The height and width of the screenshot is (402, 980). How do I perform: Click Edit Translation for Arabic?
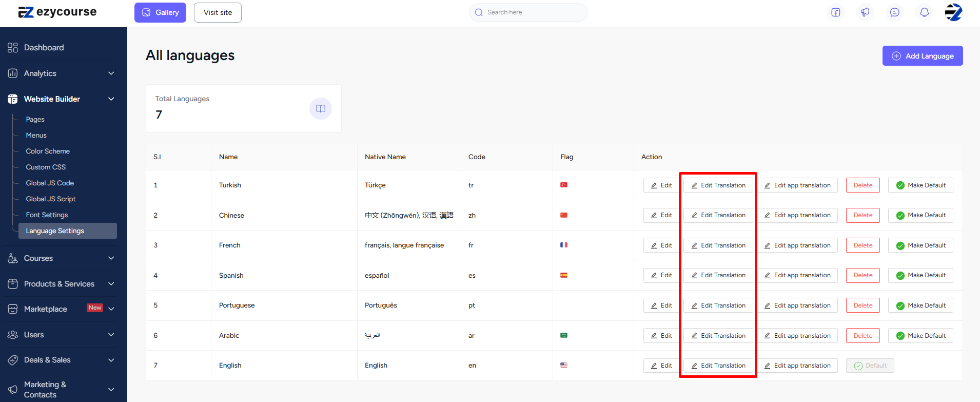tap(718, 336)
